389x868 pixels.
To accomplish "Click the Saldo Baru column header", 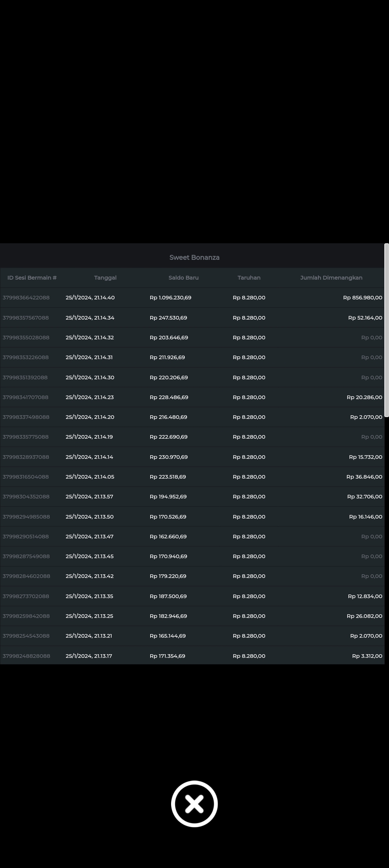I will [x=183, y=277].
